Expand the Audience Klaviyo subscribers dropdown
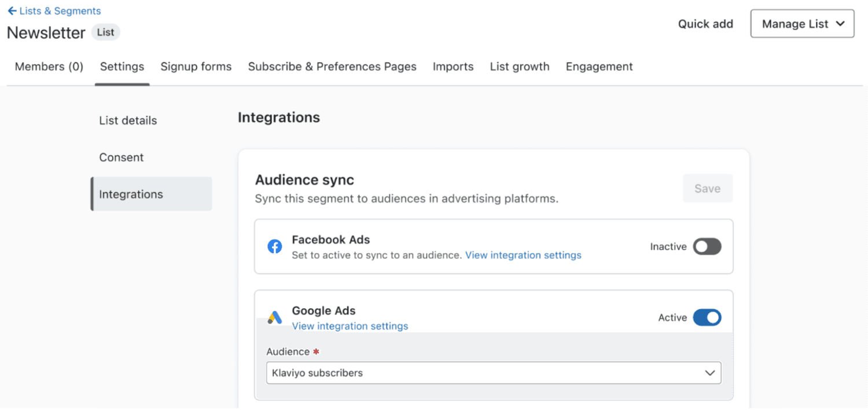This screenshot has height=410, width=868. [494, 373]
